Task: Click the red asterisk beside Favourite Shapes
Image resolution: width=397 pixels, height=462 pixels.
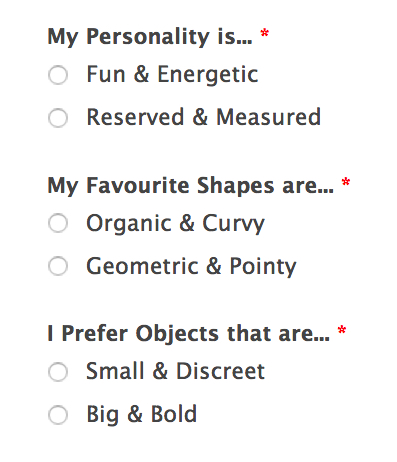Action: [346, 182]
